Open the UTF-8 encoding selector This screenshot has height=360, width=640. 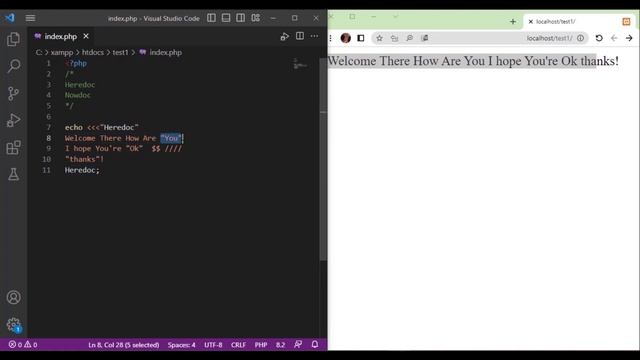coord(213,345)
